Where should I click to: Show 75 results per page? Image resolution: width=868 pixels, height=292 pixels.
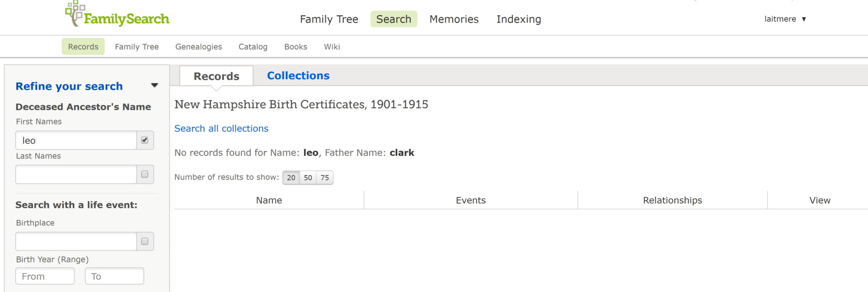325,178
